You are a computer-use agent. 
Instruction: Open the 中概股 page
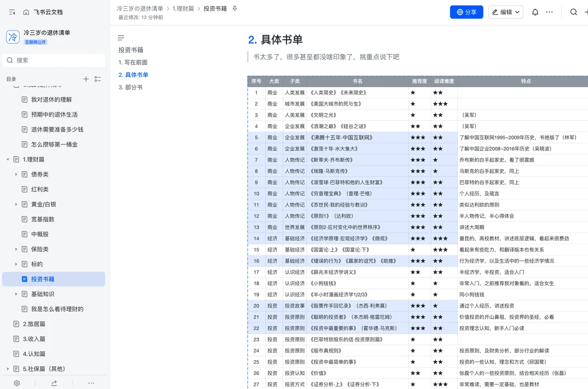[40, 234]
